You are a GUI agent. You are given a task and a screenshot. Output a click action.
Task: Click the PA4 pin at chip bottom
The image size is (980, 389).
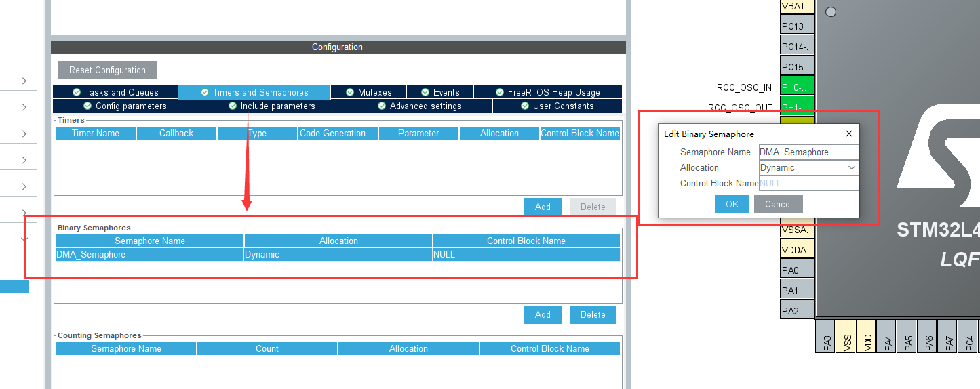point(886,336)
